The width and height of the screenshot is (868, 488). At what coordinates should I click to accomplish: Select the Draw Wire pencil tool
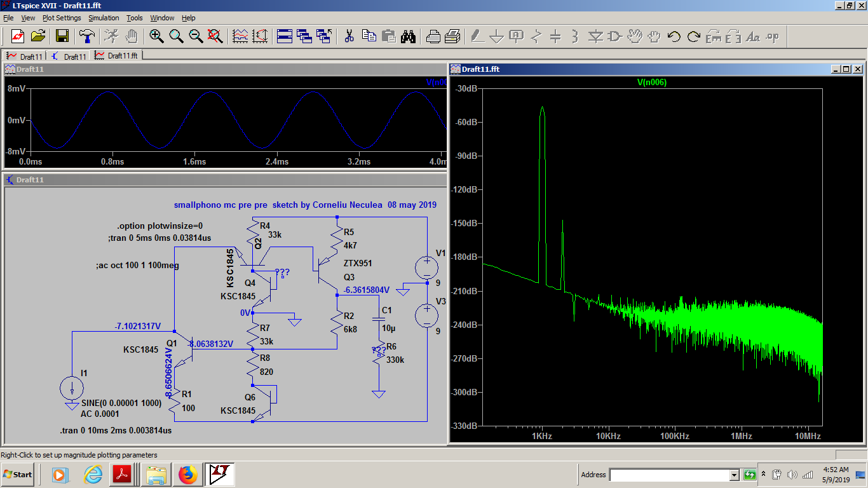click(477, 36)
